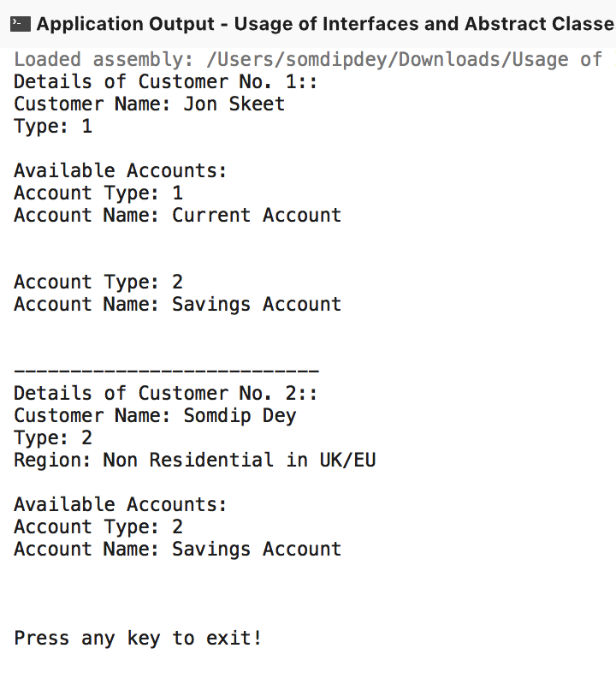Click the first Available Accounts heading

[120, 171]
